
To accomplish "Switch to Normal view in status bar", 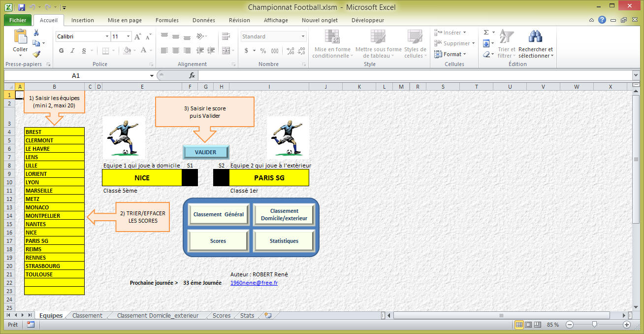I will pyautogui.click(x=519, y=325).
